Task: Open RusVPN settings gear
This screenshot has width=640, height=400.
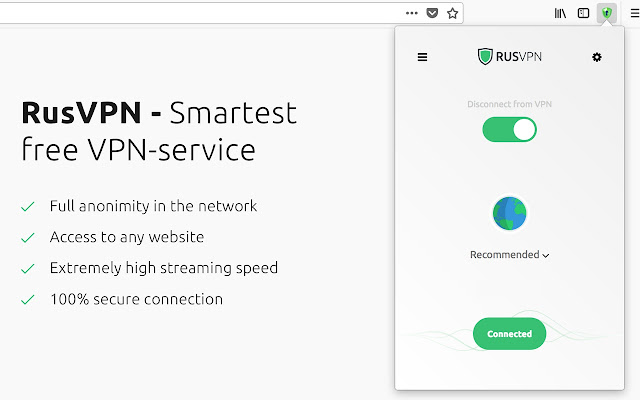Action: (596, 57)
